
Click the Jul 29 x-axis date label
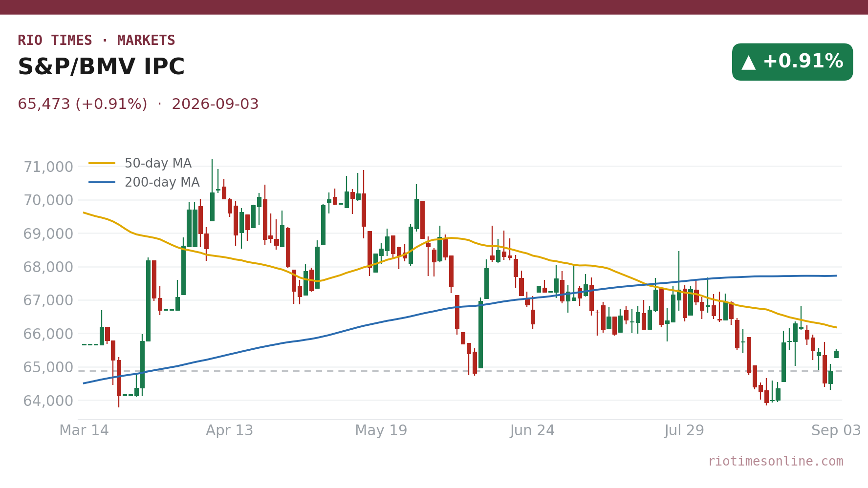click(684, 431)
